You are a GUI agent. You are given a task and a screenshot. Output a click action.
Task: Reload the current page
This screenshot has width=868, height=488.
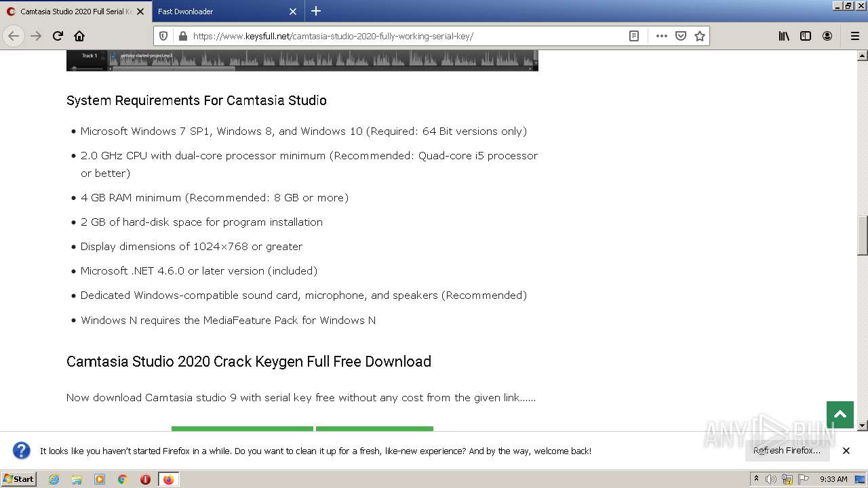tap(58, 36)
